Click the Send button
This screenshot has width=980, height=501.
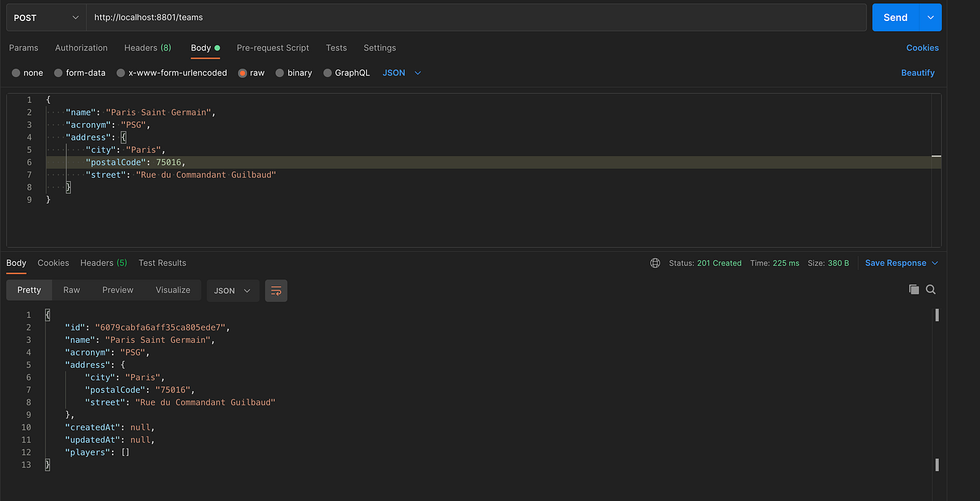pos(895,17)
